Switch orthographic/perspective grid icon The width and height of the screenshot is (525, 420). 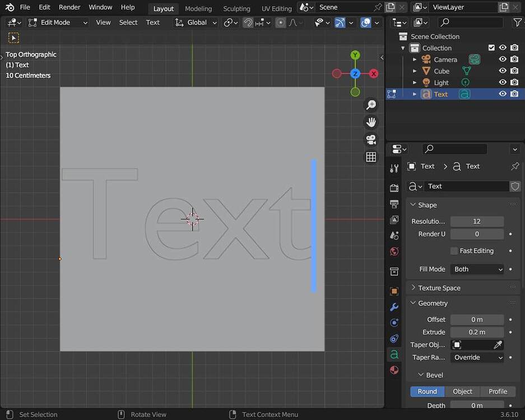(x=371, y=157)
